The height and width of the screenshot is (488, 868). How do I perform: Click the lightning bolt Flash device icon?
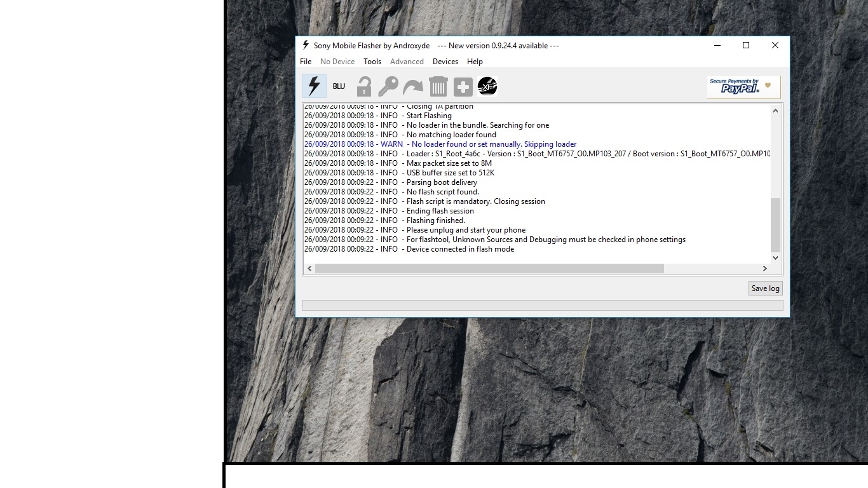point(314,86)
